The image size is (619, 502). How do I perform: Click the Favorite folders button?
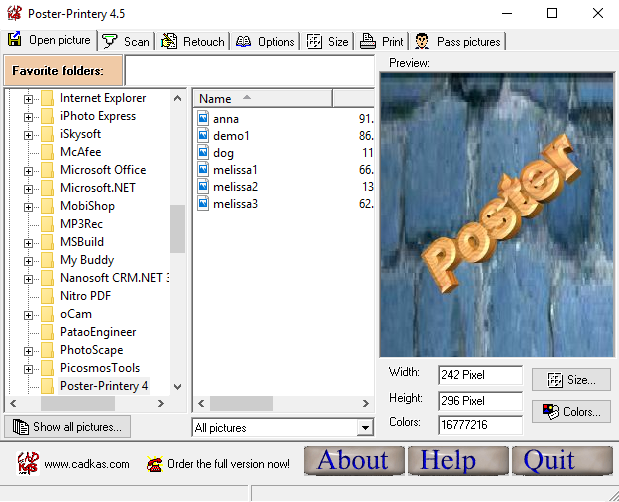[x=64, y=71]
